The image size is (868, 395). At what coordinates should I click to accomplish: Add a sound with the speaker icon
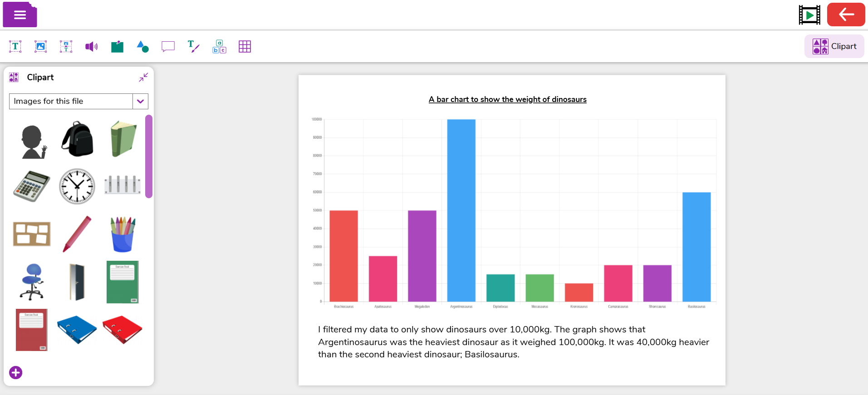point(92,46)
